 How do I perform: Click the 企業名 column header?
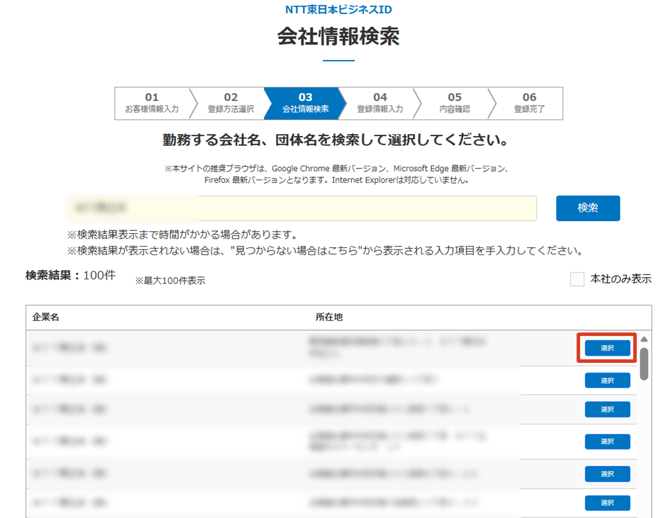(46, 317)
